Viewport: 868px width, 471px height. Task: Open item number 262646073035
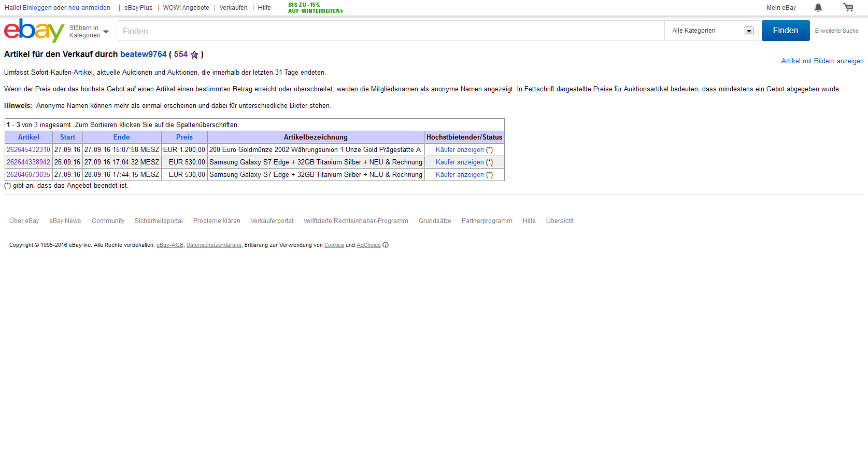coord(29,175)
